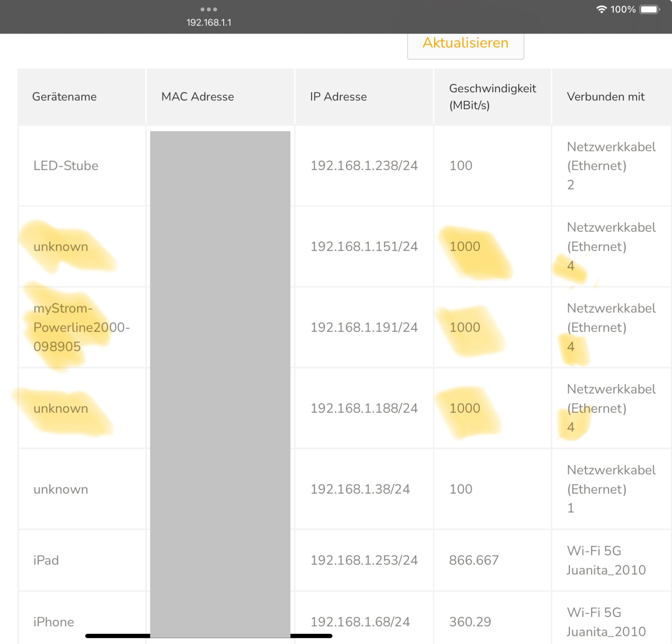Click IP address 192.168.1.38/24
The image size is (672, 644).
(x=360, y=489)
